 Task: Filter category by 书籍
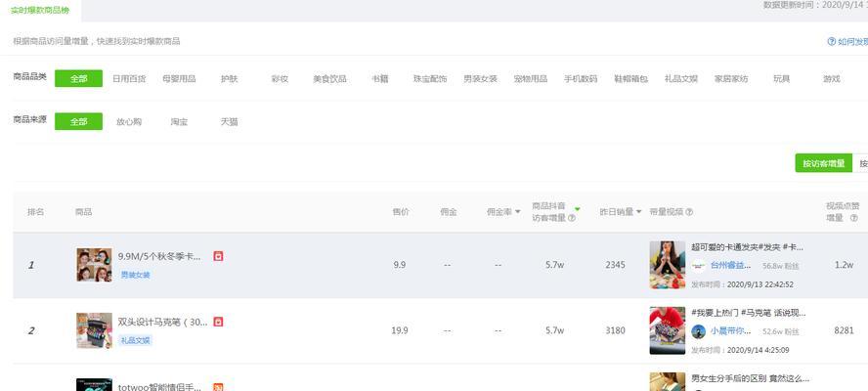pyautogui.click(x=379, y=78)
